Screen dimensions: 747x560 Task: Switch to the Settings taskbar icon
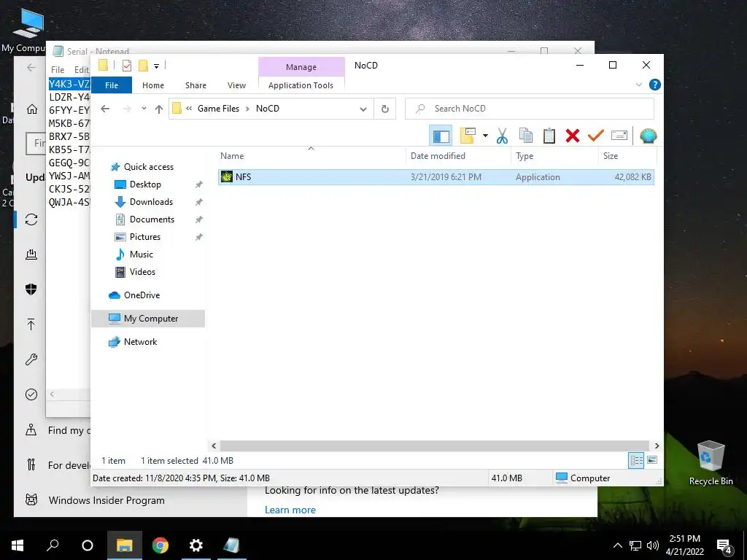(196, 545)
